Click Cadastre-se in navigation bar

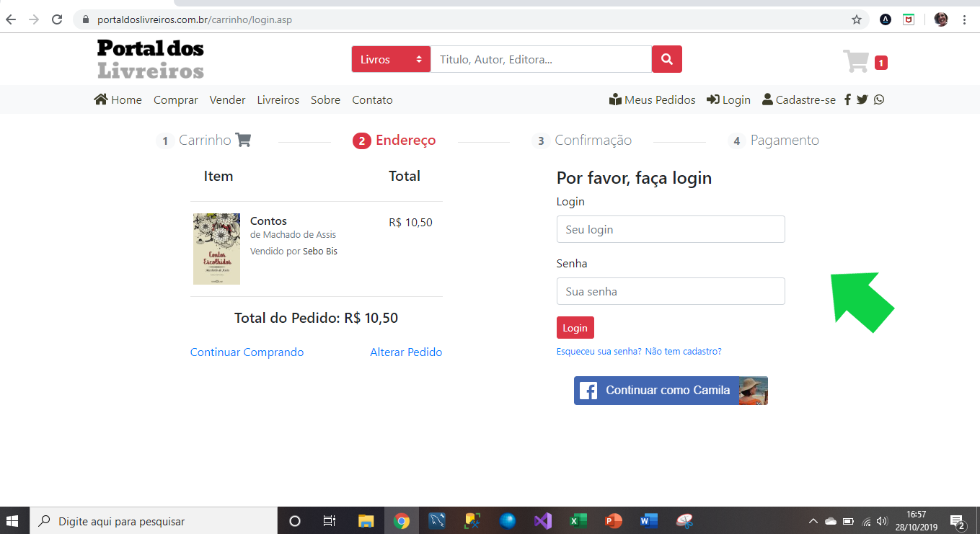pyautogui.click(x=799, y=100)
